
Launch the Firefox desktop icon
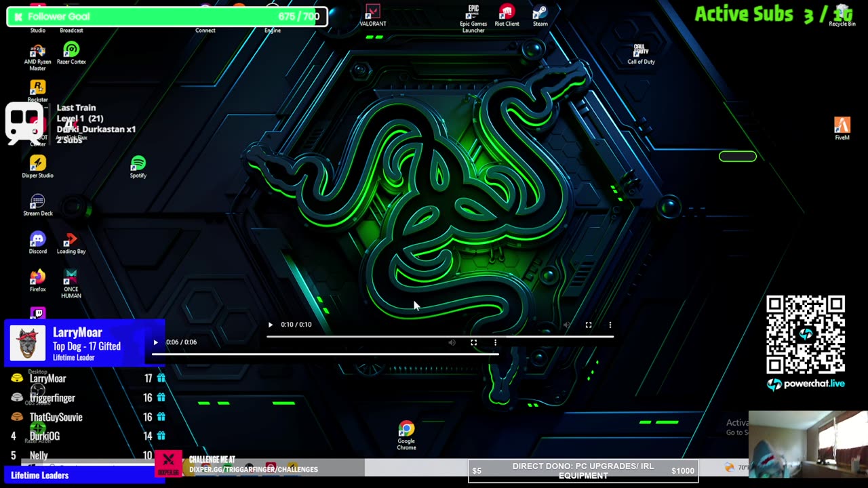click(38, 281)
